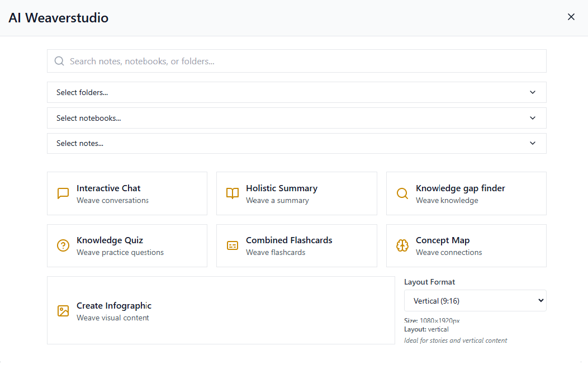This screenshot has width=588, height=369.
Task: Click the 'AI Weaverstudio' title
Action: click(59, 18)
